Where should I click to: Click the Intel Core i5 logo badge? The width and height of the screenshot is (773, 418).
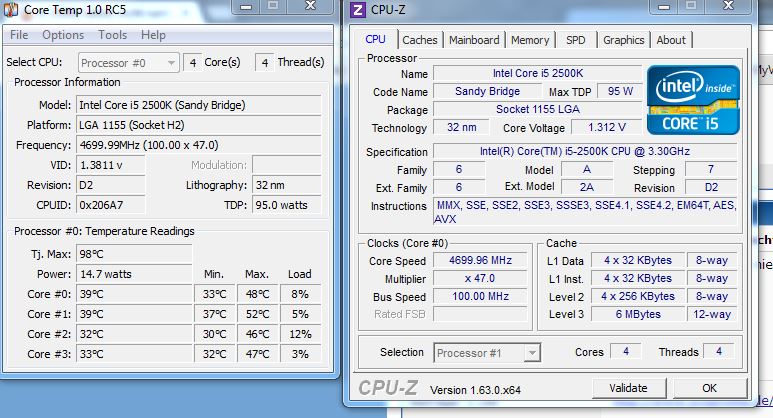coord(694,100)
